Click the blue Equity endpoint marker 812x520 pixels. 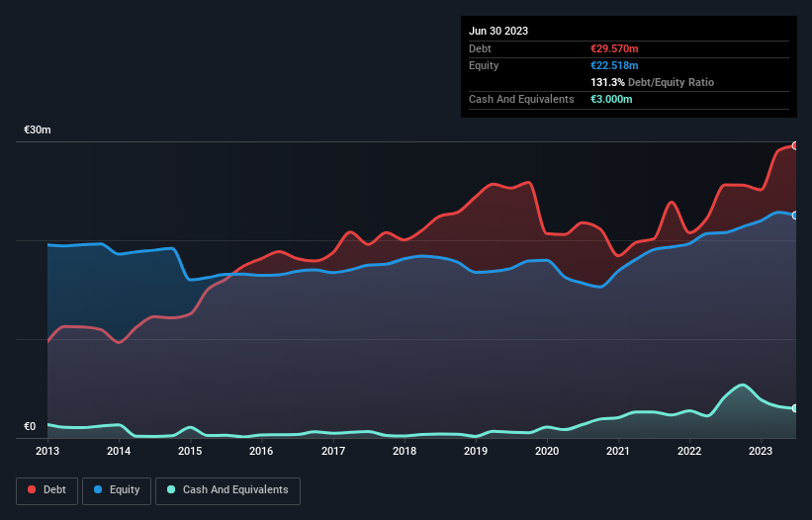pos(795,216)
